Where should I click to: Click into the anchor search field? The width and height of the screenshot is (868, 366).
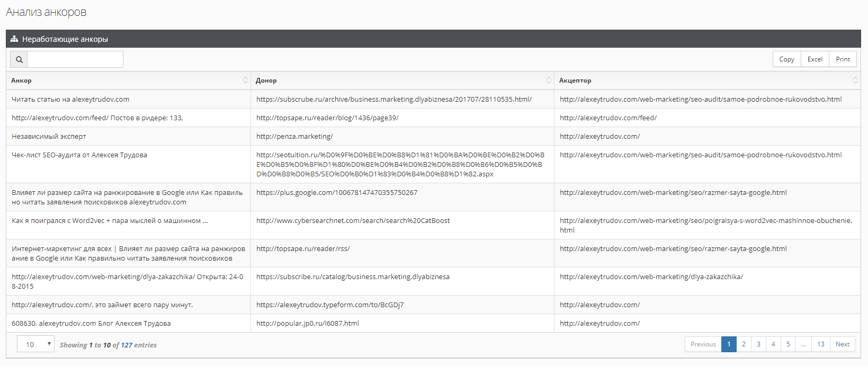75,59
